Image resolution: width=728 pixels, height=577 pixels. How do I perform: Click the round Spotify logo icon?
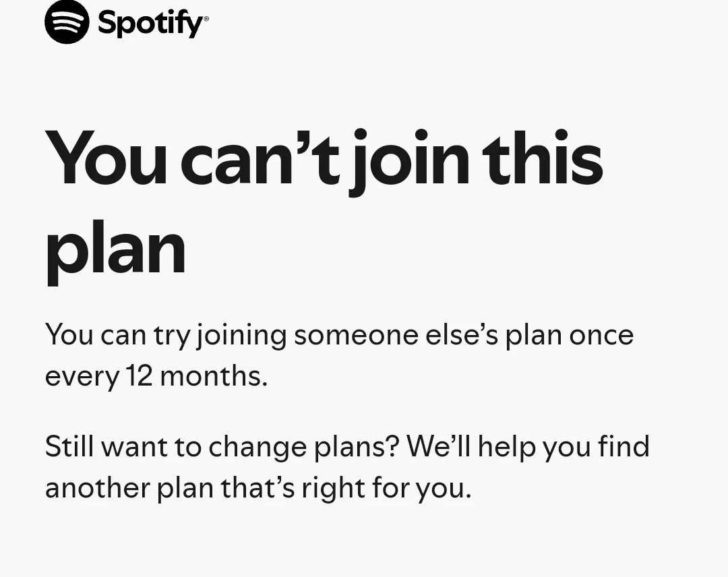click(x=67, y=22)
